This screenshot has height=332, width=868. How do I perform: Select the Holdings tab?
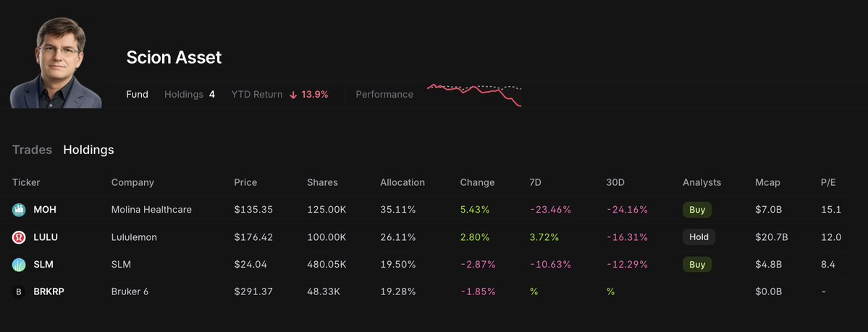pyautogui.click(x=88, y=150)
